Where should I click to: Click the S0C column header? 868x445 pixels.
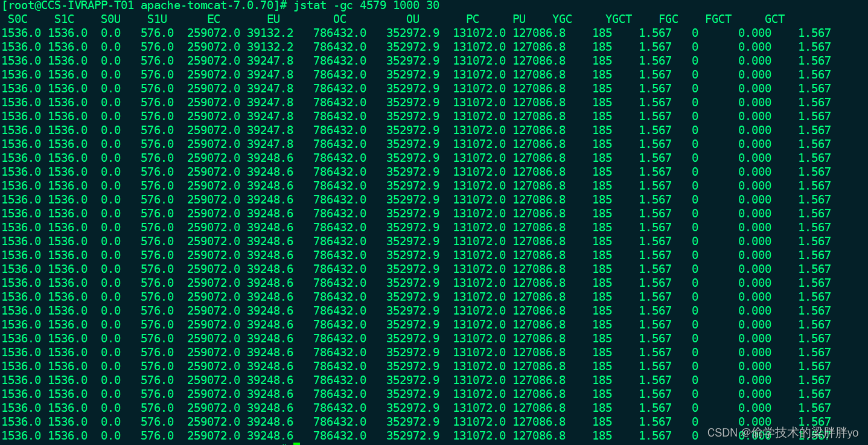point(18,19)
